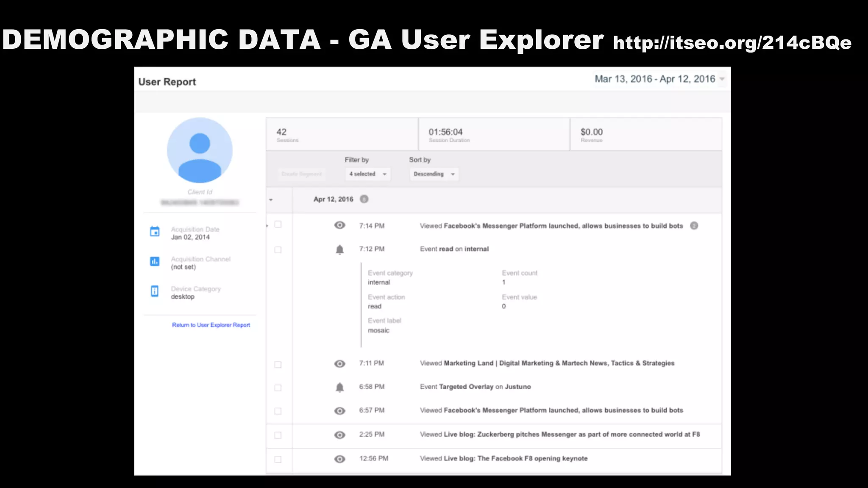Screen dimensions: 868x488
Task: Click the eye icon for 7:14 PM view
Action: (340, 225)
